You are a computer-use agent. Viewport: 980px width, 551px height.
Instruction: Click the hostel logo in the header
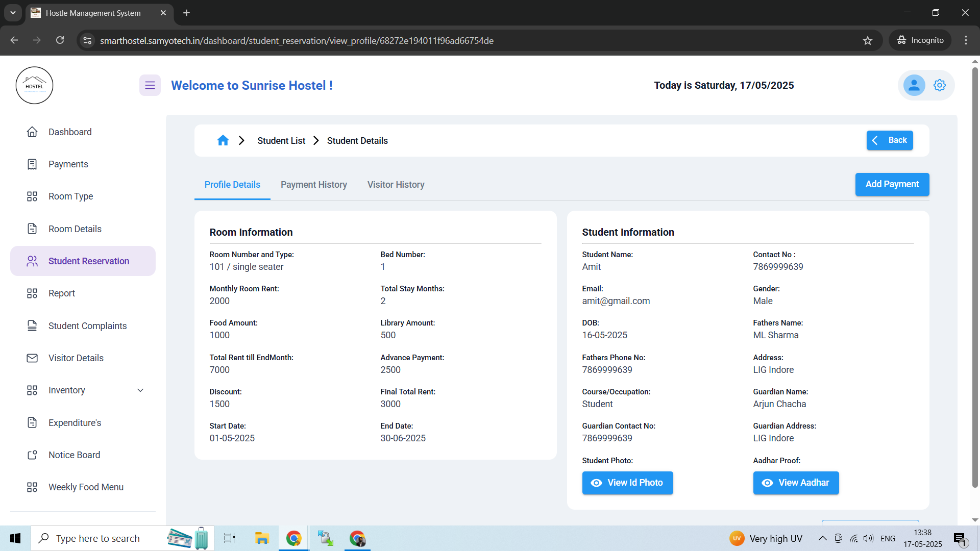(34, 85)
